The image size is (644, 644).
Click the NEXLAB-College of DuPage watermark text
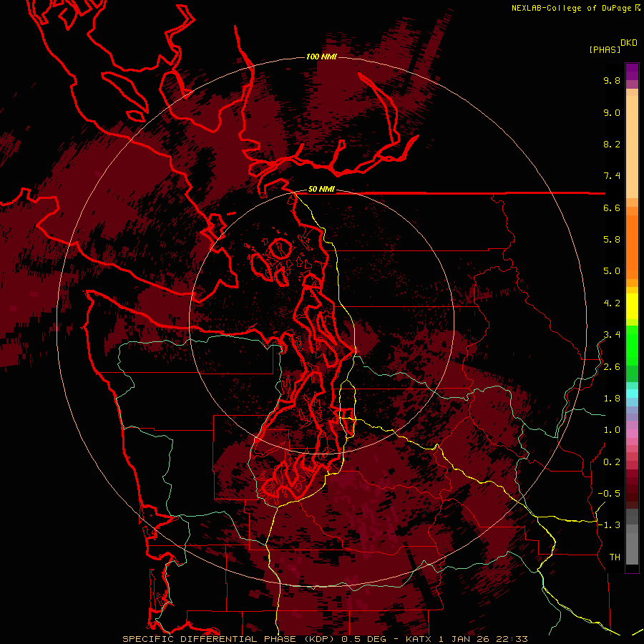tap(572, 8)
